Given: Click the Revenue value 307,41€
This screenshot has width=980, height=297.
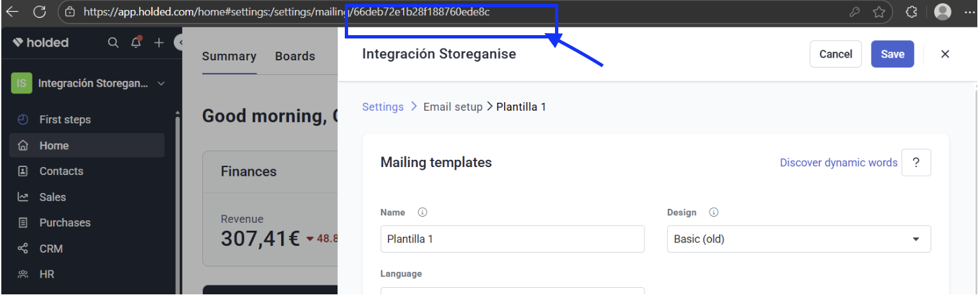Looking at the screenshot, I should coord(261,239).
